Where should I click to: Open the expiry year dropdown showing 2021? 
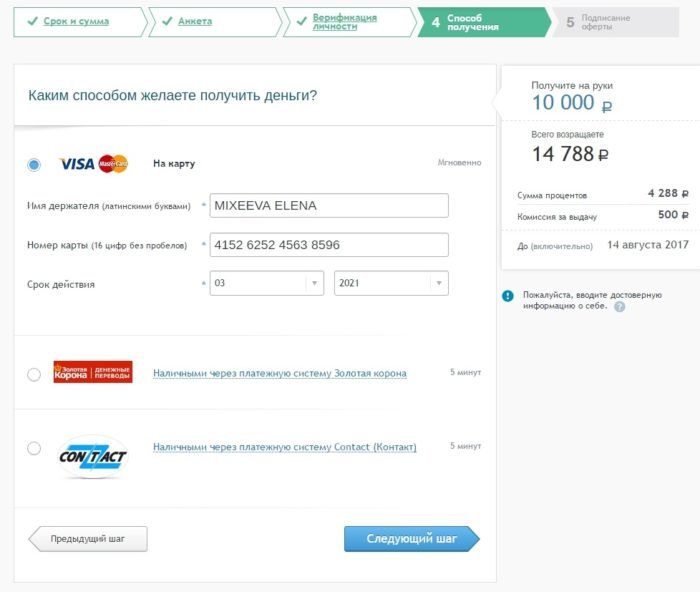[391, 283]
